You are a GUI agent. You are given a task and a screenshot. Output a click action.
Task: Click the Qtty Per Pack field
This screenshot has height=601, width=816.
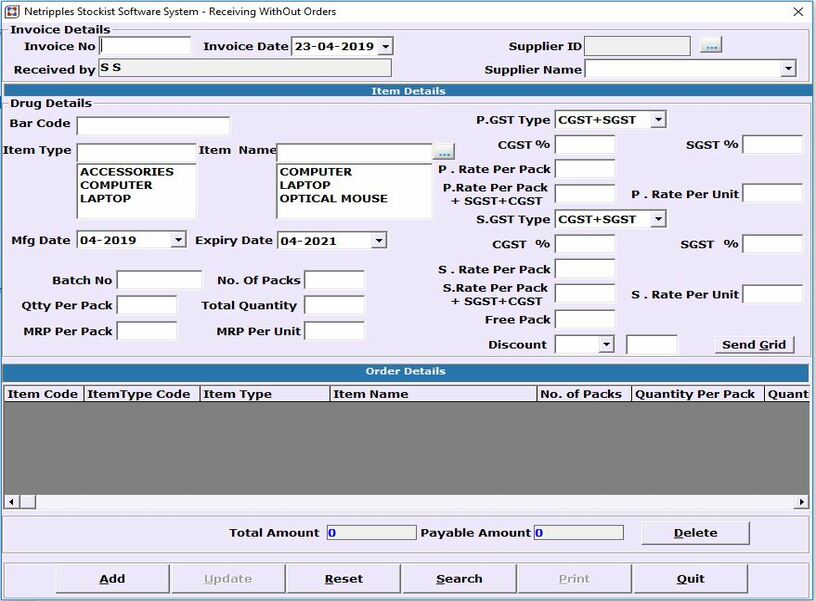pyautogui.click(x=147, y=305)
